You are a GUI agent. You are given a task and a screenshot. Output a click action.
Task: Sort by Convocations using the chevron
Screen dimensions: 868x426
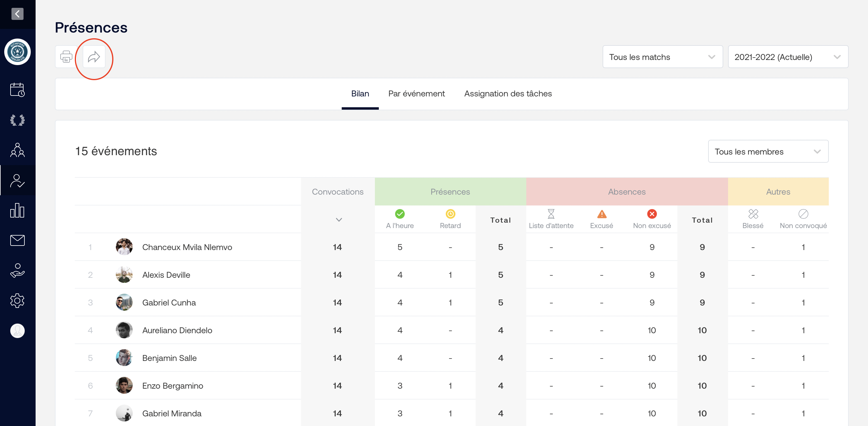click(339, 220)
